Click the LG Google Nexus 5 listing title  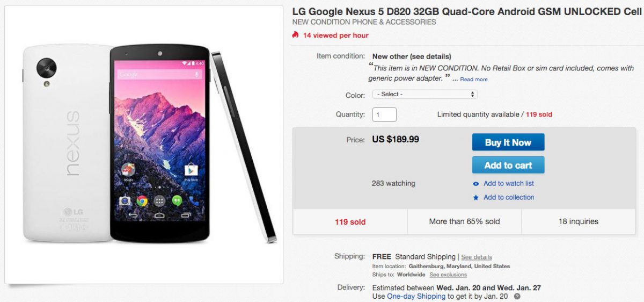467,11
